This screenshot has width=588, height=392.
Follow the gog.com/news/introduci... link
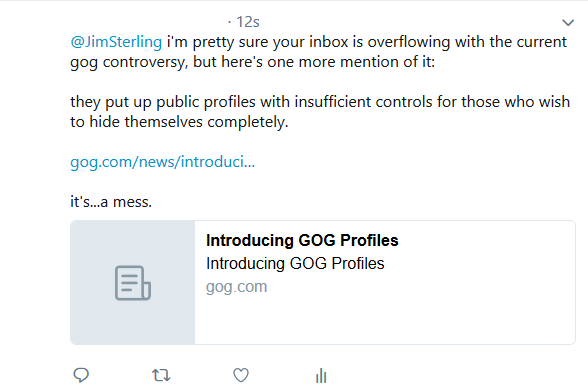(x=162, y=162)
